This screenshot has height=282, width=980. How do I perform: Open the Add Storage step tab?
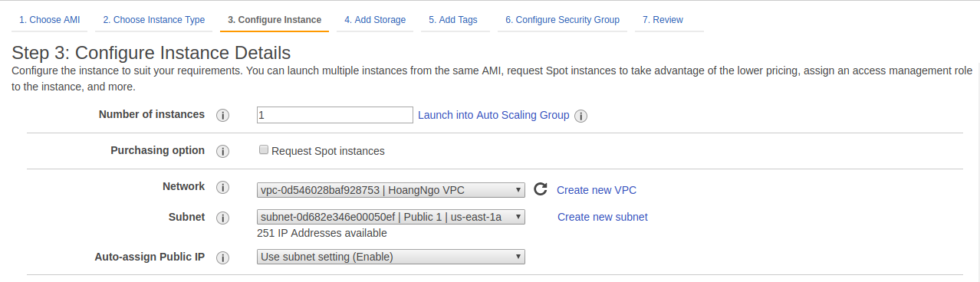coord(375,20)
